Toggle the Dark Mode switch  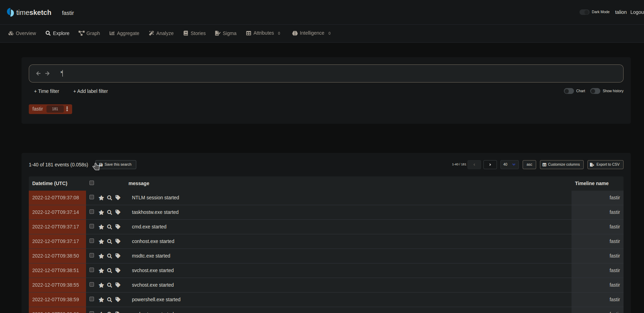point(584,12)
